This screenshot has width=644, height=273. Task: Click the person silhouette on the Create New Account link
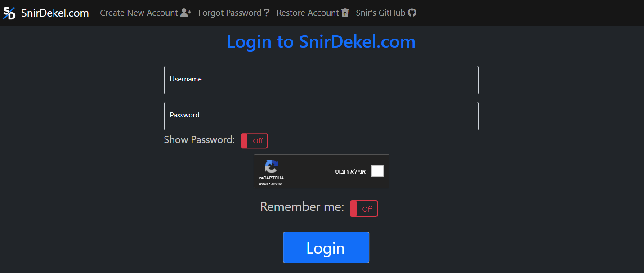pos(184,13)
